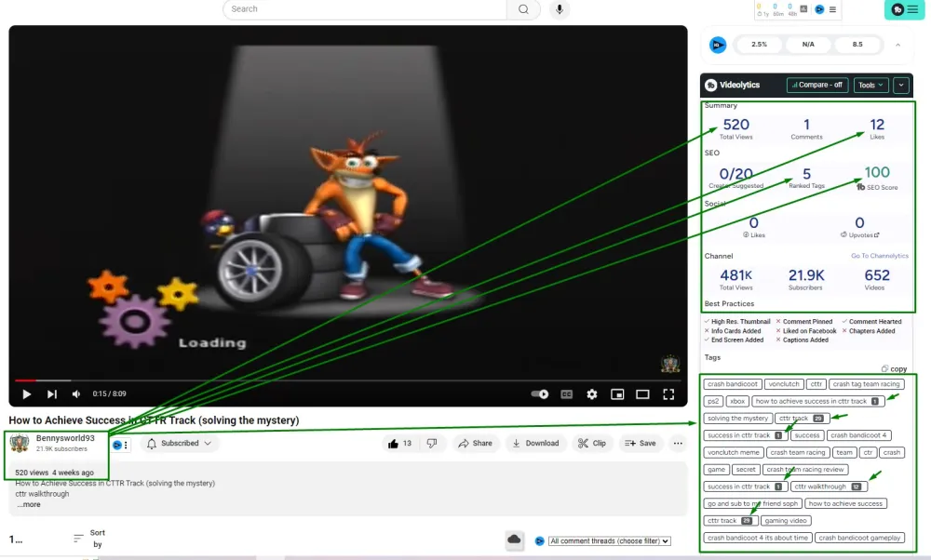Click the channel watermark in the player
This screenshot has height=560, width=931.
coord(670,364)
